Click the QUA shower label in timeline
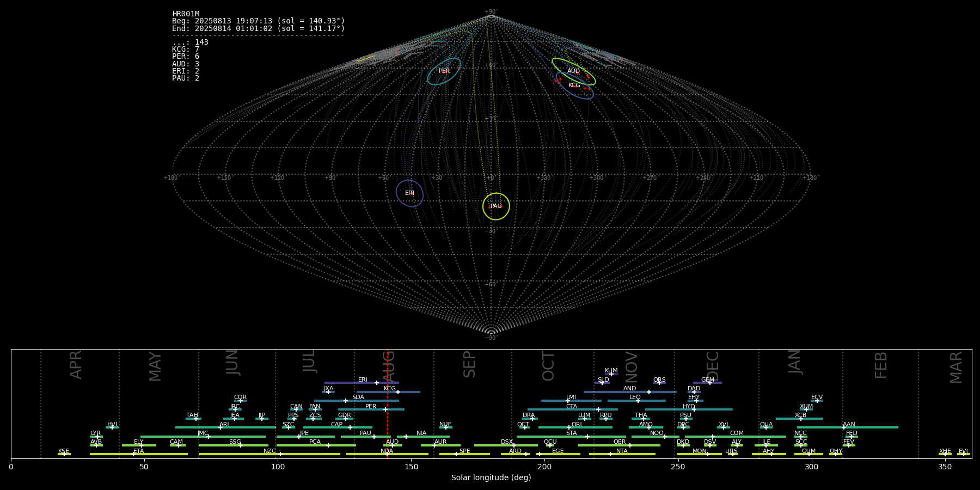The width and height of the screenshot is (980, 490). pyautogui.click(x=766, y=425)
